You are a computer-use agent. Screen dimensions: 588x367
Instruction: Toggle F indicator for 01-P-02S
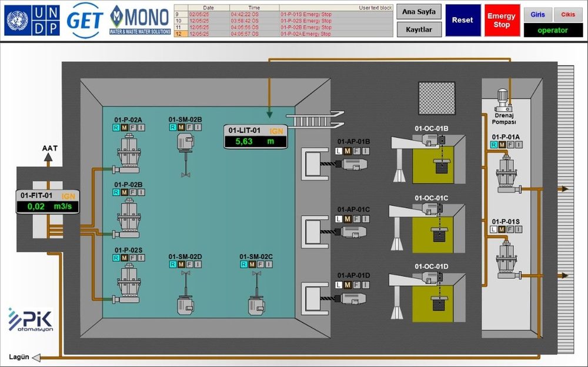coord(133,258)
